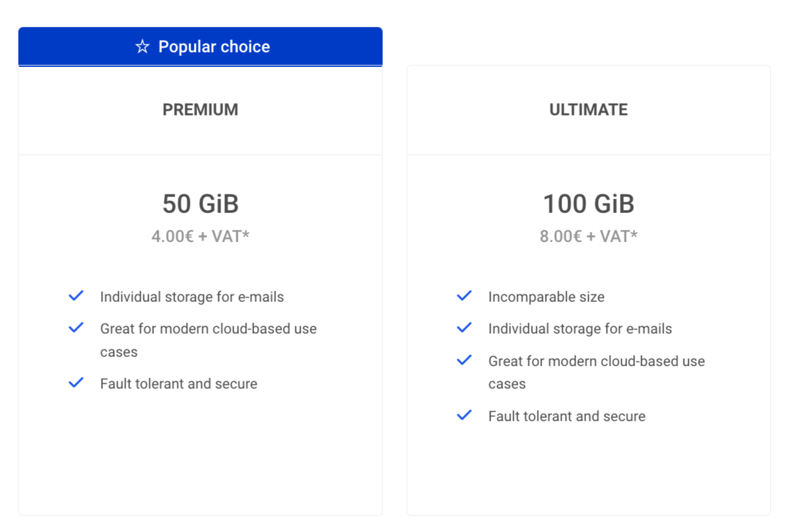Click Ultimate's Fault tolerant and secure text
The image size is (795, 532).
tap(567, 416)
